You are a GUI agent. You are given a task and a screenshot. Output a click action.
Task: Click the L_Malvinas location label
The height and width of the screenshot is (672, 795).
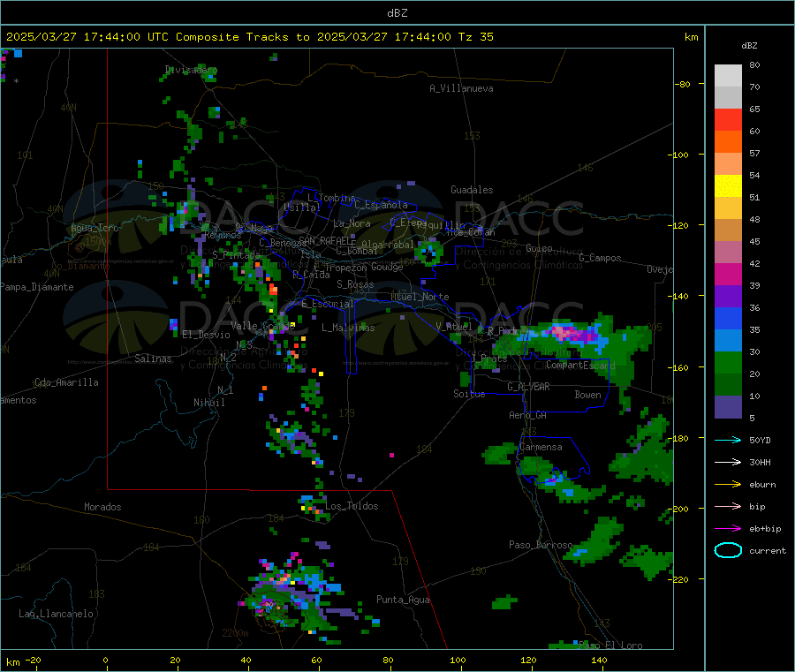(348, 328)
